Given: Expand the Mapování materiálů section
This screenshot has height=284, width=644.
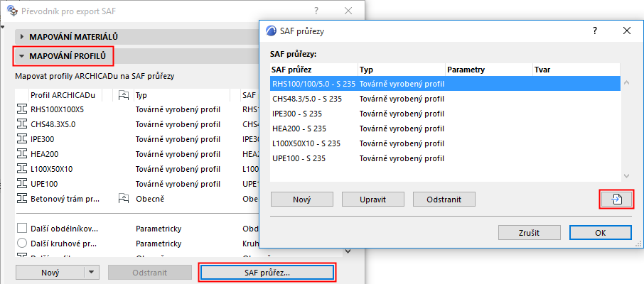Looking at the screenshot, I should pyautogui.click(x=22, y=36).
